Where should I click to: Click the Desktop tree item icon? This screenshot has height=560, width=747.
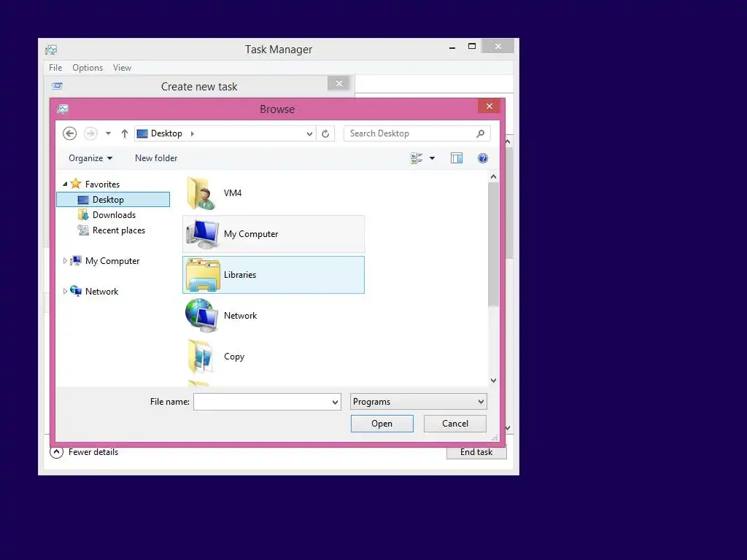click(x=83, y=200)
